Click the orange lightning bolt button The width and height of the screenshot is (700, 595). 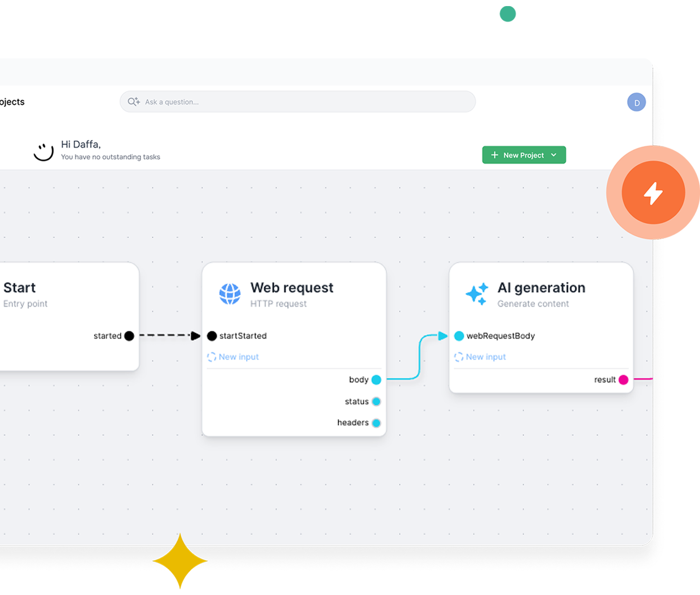tap(653, 192)
